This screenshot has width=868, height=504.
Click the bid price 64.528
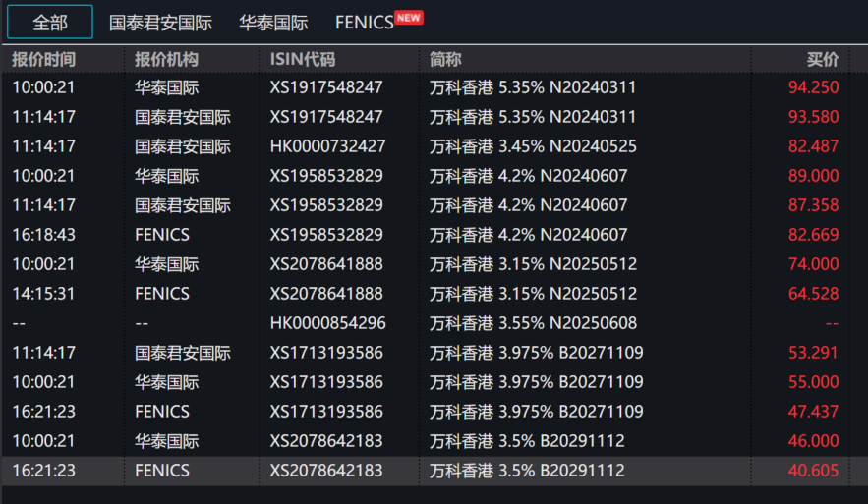(x=813, y=294)
